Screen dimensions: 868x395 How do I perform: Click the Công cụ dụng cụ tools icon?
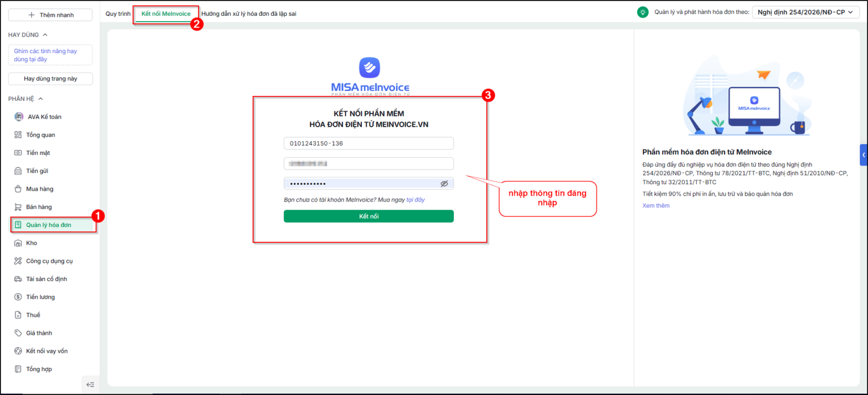(x=18, y=261)
